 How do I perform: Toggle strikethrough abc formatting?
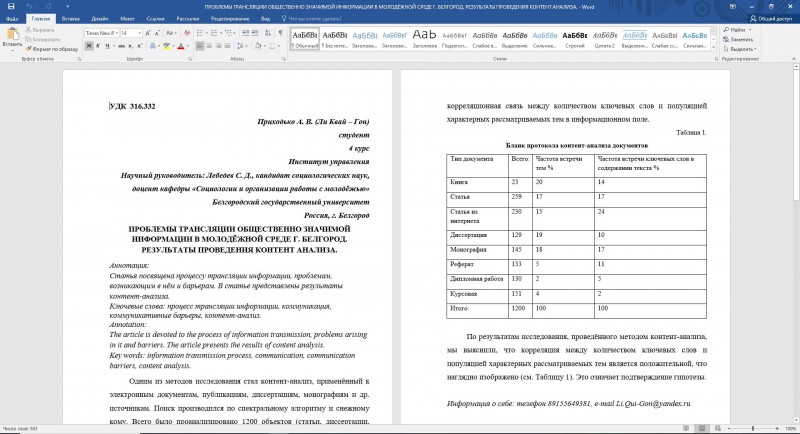click(x=121, y=46)
